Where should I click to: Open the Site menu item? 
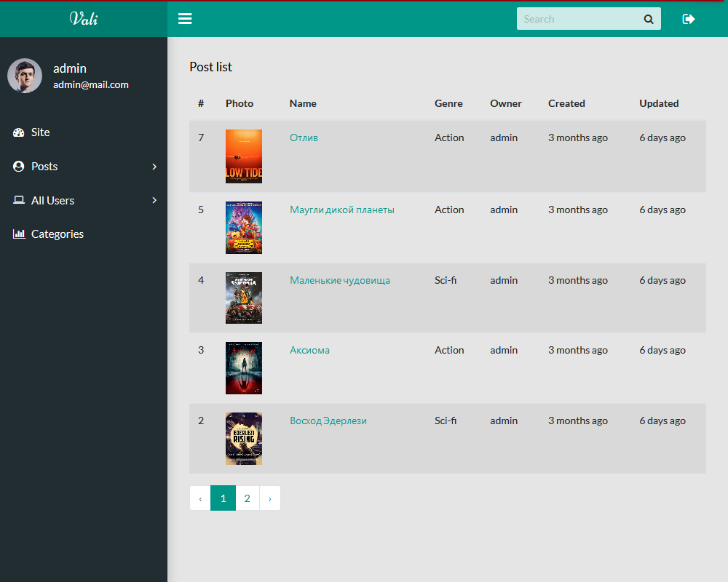pyautogui.click(x=84, y=132)
